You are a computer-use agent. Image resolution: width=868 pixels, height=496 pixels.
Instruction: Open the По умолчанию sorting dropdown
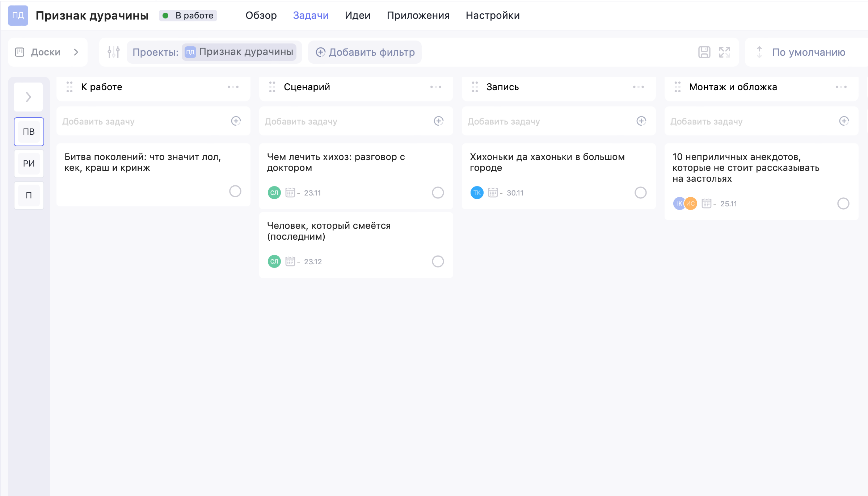(x=808, y=52)
